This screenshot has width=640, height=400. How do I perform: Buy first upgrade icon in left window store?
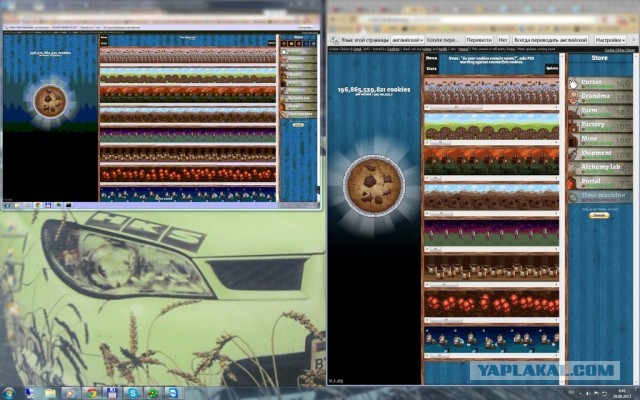point(284,43)
